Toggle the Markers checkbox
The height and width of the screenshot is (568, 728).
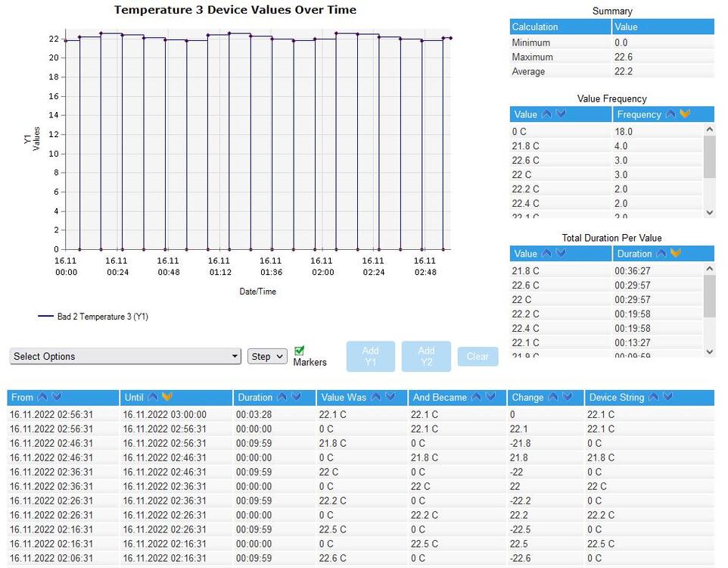pos(299,351)
